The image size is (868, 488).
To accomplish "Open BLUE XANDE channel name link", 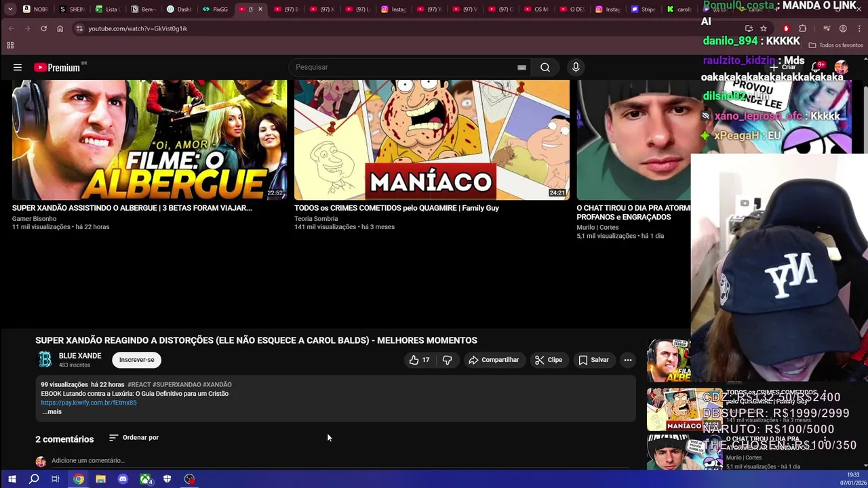I will click(x=80, y=356).
